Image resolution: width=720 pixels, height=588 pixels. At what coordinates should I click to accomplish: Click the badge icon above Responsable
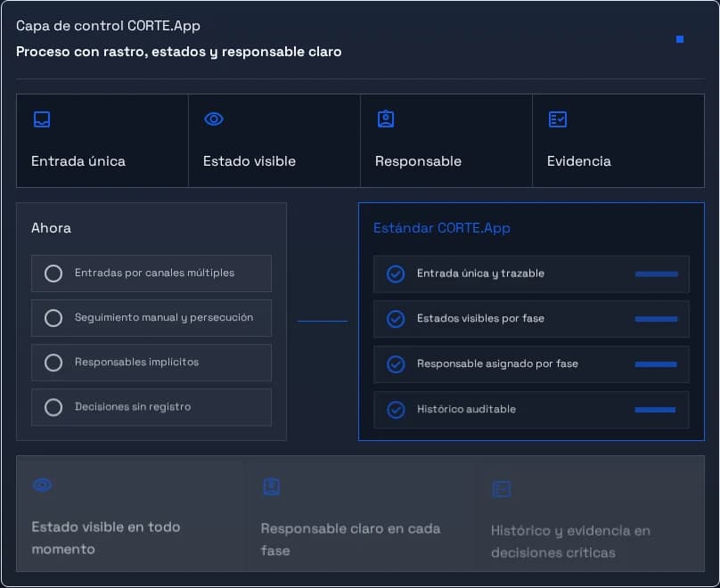[386, 118]
